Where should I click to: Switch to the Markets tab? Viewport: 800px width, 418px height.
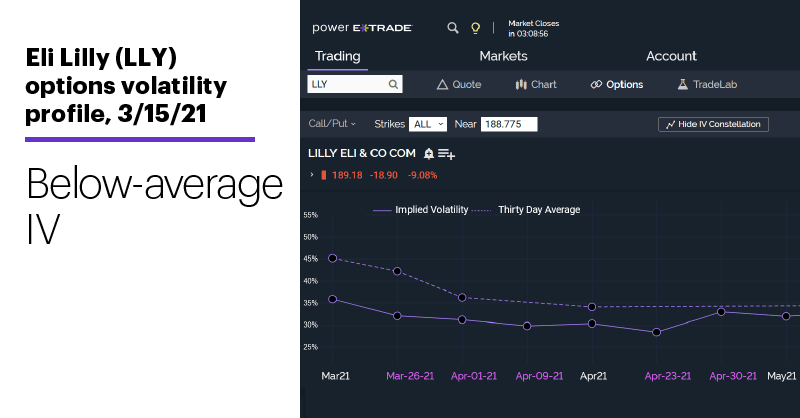[x=503, y=56]
